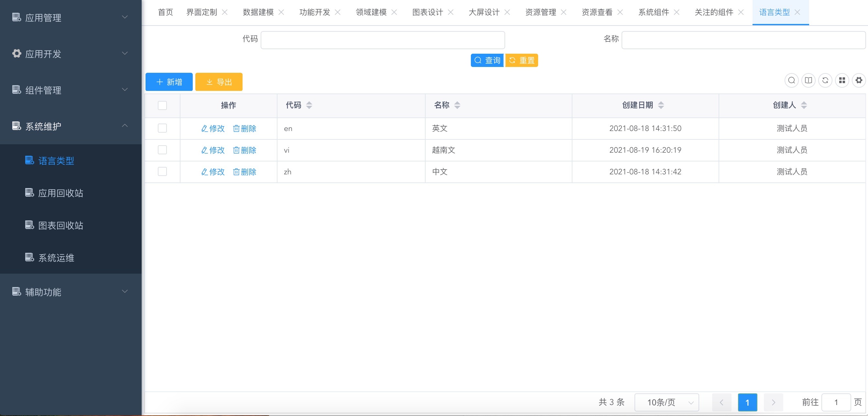This screenshot has height=416, width=868.
Task: Go to next page arrow
Action: [x=773, y=402]
